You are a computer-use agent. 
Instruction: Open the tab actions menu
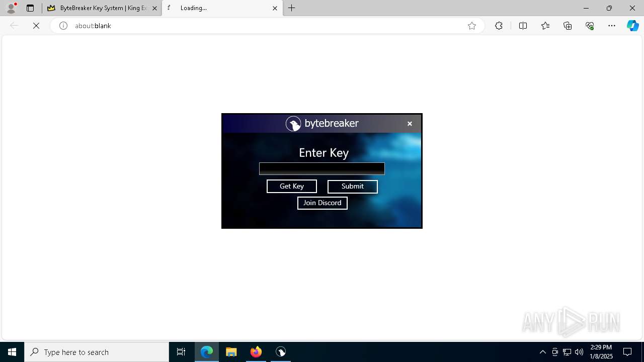[30, 8]
